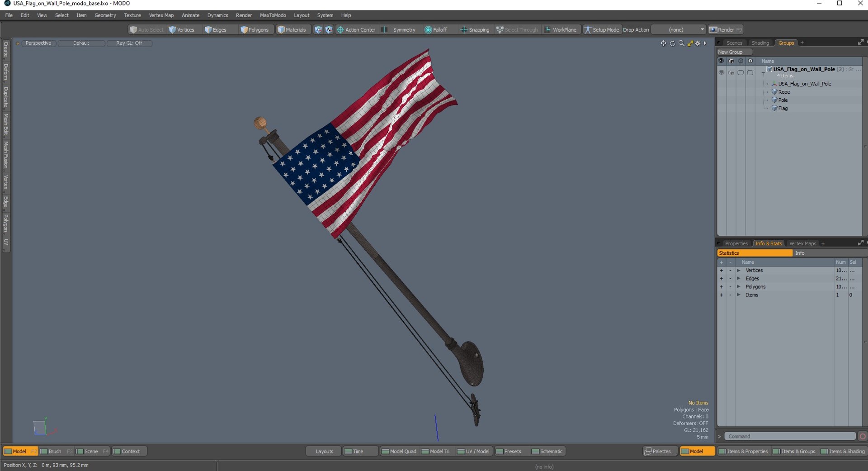The image size is (868, 471).
Task: Open the Vertex Map menu
Action: point(161,15)
